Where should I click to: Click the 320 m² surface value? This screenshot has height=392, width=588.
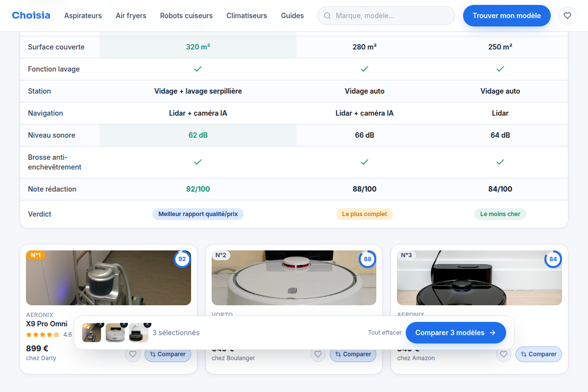198,47
